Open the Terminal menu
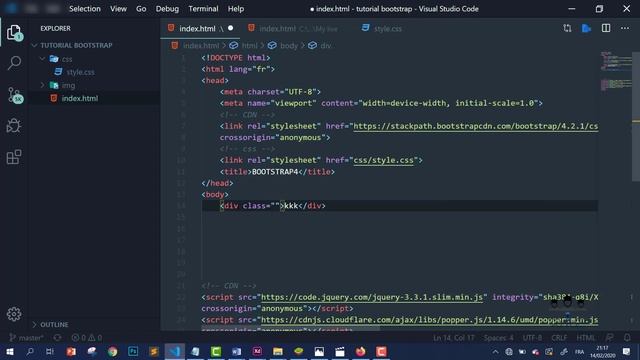This screenshot has height=360, width=640. click(x=203, y=9)
